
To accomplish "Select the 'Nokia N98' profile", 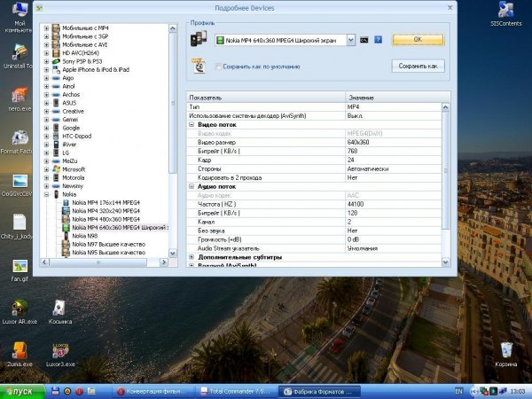I will coord(85,236).
